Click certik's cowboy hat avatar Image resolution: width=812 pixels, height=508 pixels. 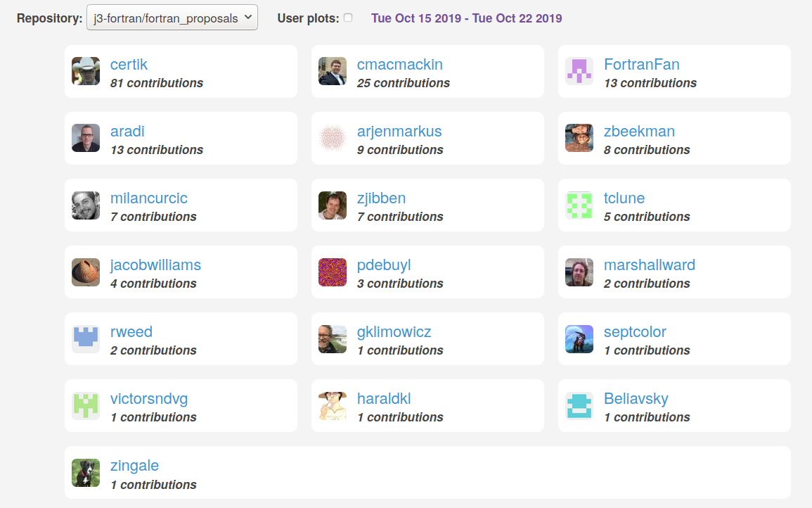(x=86, y=71)
